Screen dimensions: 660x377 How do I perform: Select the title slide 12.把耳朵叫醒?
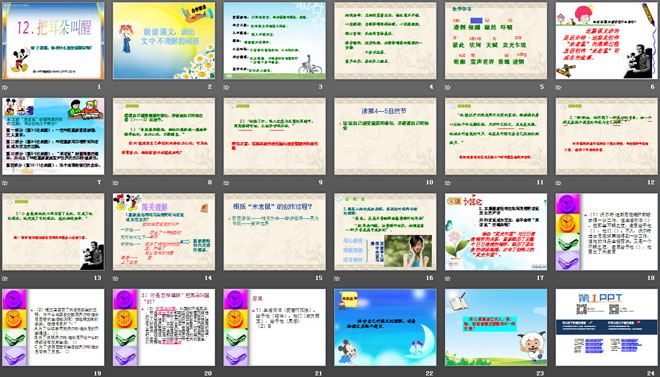[x=53, y=40]
